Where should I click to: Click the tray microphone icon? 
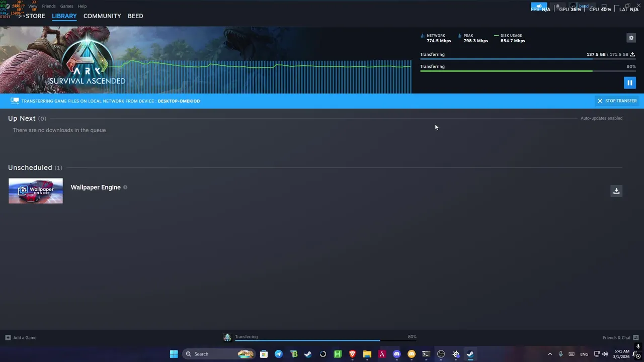560,354
